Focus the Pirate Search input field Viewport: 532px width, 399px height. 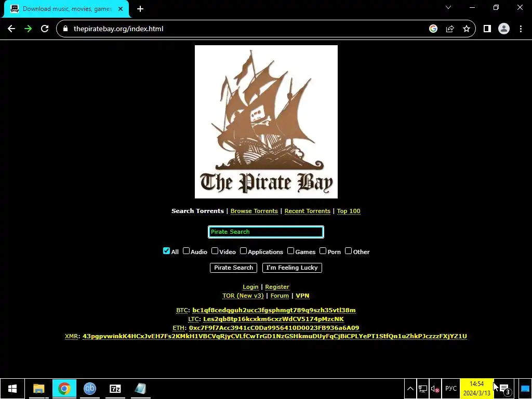point(266,232)
